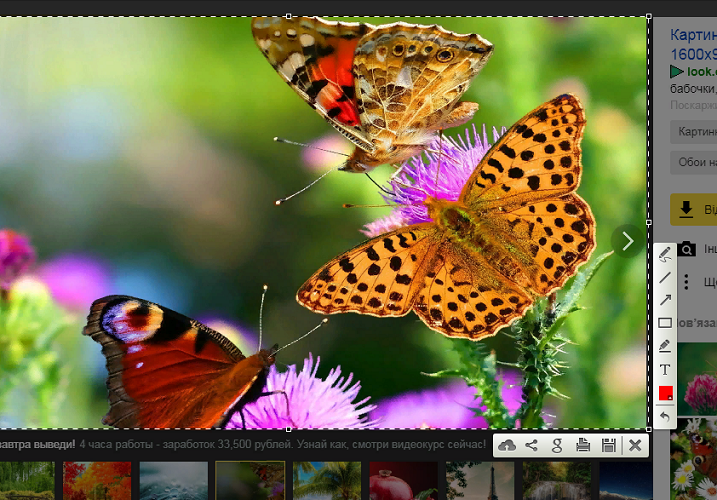Save screenshot with floppy disk icon
Image resolution: width=717 pixels, height=500 pixels.
608,445
